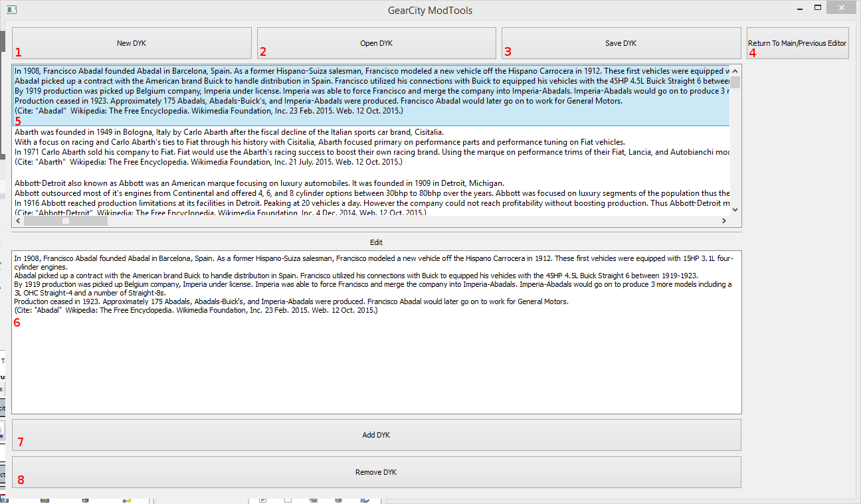Viewport: 861px width, 504px height.
Task: Click the GearCity ModTools window icon
Action: point(11,10)
